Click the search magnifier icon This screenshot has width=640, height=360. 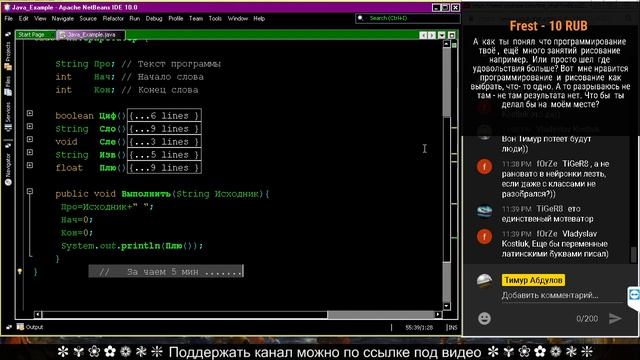tap(360, 18)
